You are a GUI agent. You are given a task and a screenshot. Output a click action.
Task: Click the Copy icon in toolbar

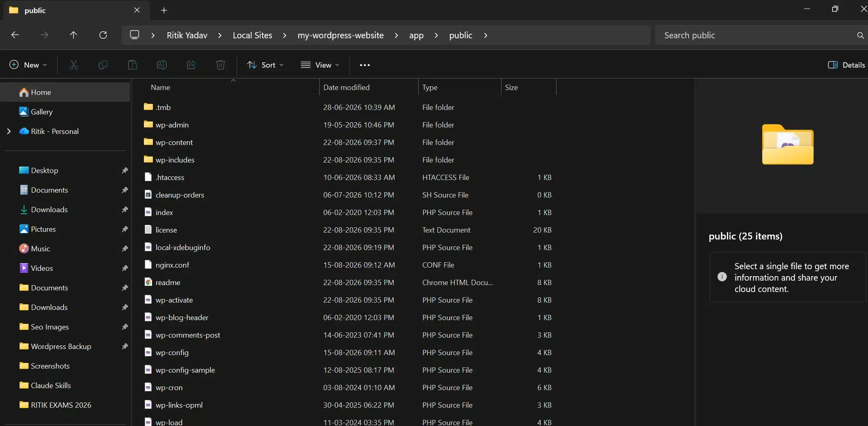pyautogui.click(x=103, y=65)
